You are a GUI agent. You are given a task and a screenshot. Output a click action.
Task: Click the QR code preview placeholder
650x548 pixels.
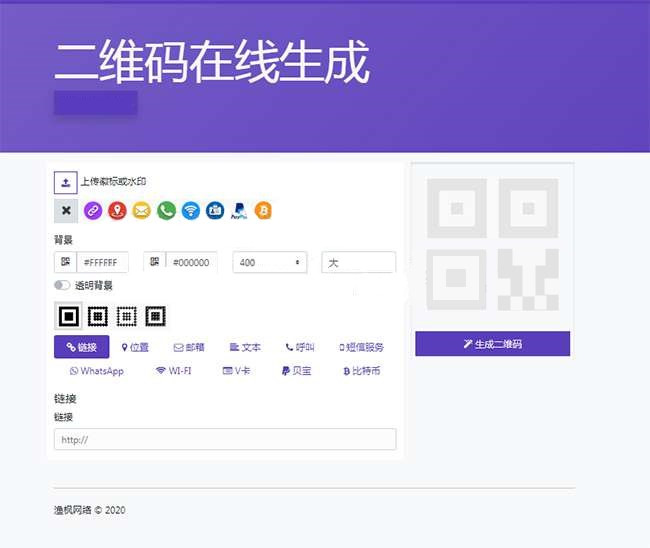point(492,245)
